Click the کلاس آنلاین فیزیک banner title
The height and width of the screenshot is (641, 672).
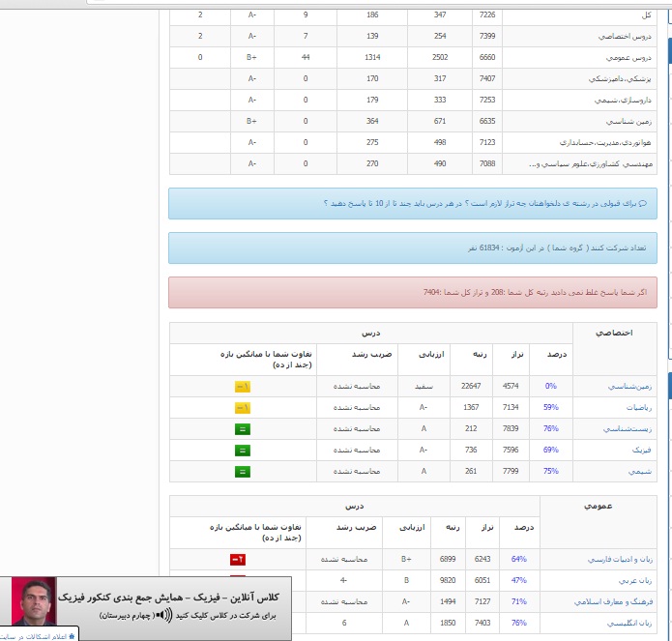[168, 597]
